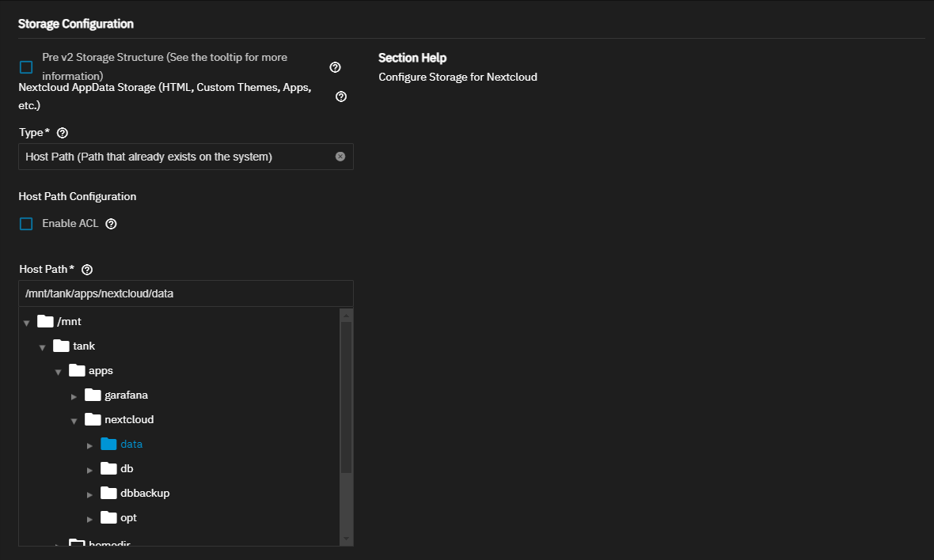Click the Host Path text field
Image resolution: width=934 pixels, height=560 pixels.
(x=185, y=293)
